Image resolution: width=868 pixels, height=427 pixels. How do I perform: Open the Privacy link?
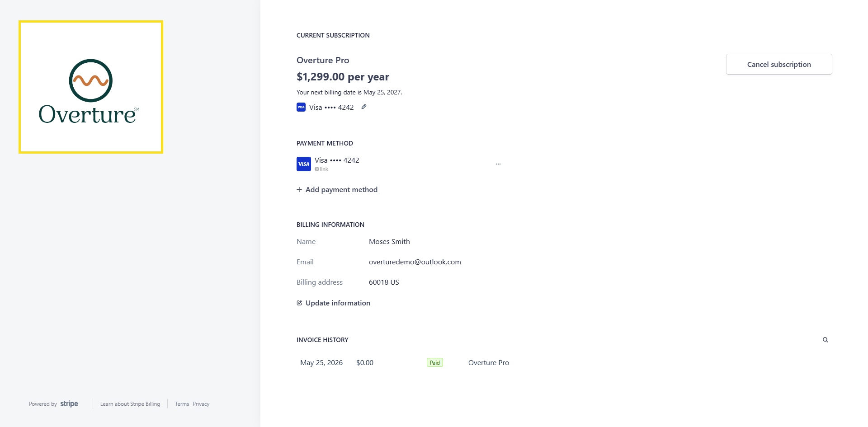tap(201, 404)
